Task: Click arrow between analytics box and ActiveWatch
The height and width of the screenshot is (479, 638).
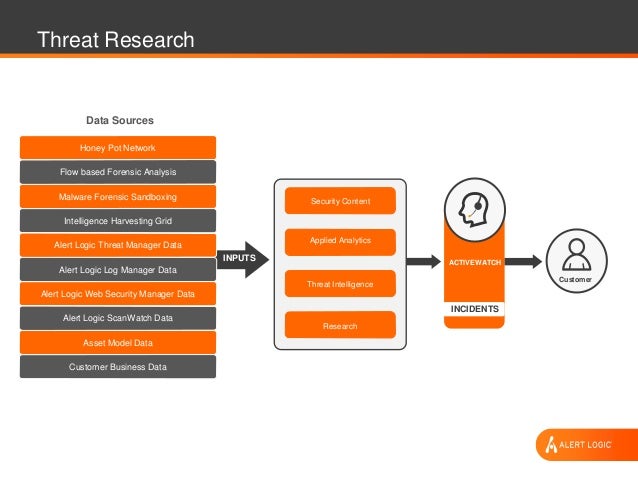Action: coord(424,261)
